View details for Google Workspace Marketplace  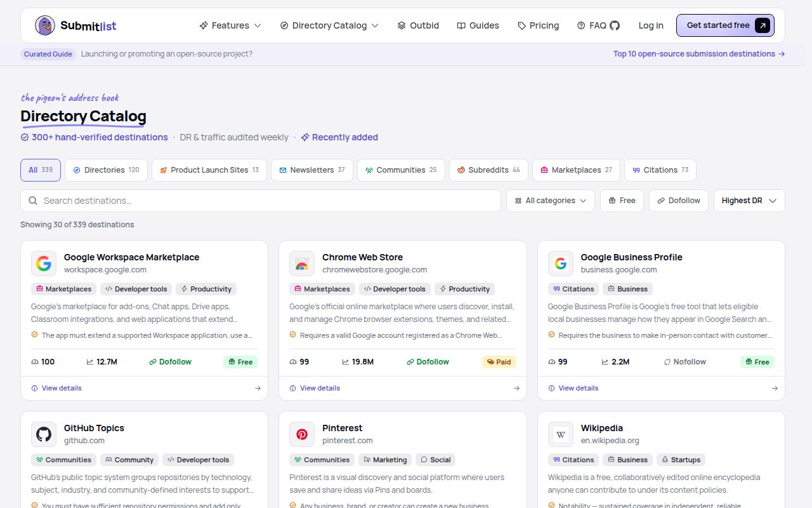[56, 388]
